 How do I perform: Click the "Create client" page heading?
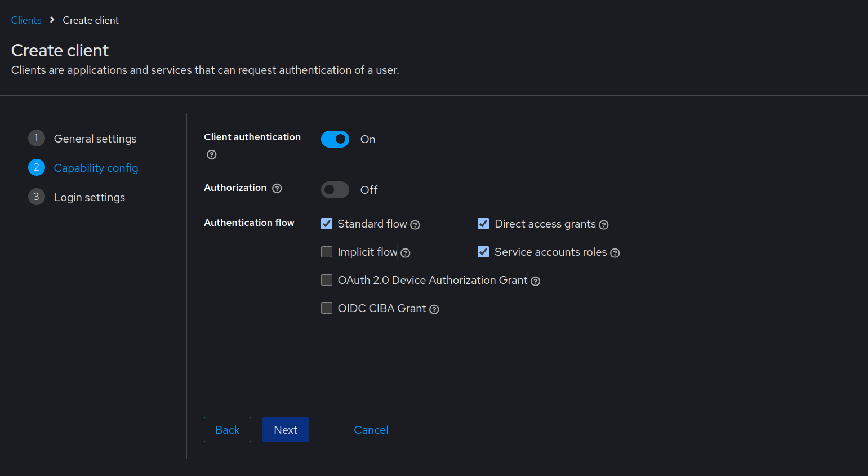(x=60, y=50)
